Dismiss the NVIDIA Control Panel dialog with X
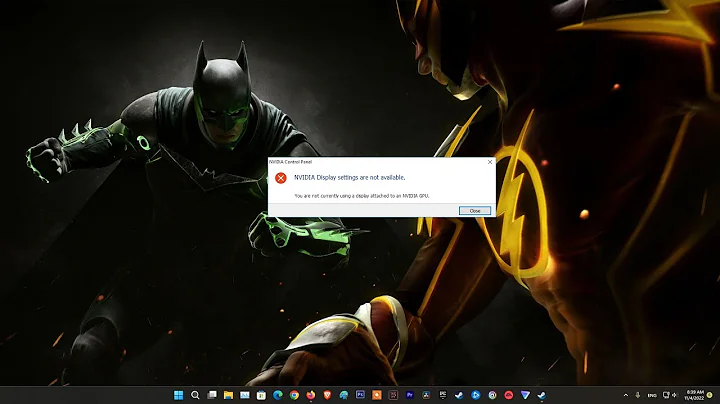720x404 pixels. tap(490, 162)
